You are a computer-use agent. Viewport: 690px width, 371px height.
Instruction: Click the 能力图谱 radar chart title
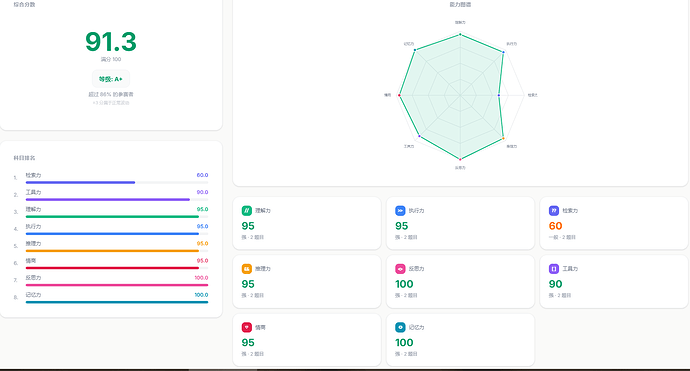[460, 4]
